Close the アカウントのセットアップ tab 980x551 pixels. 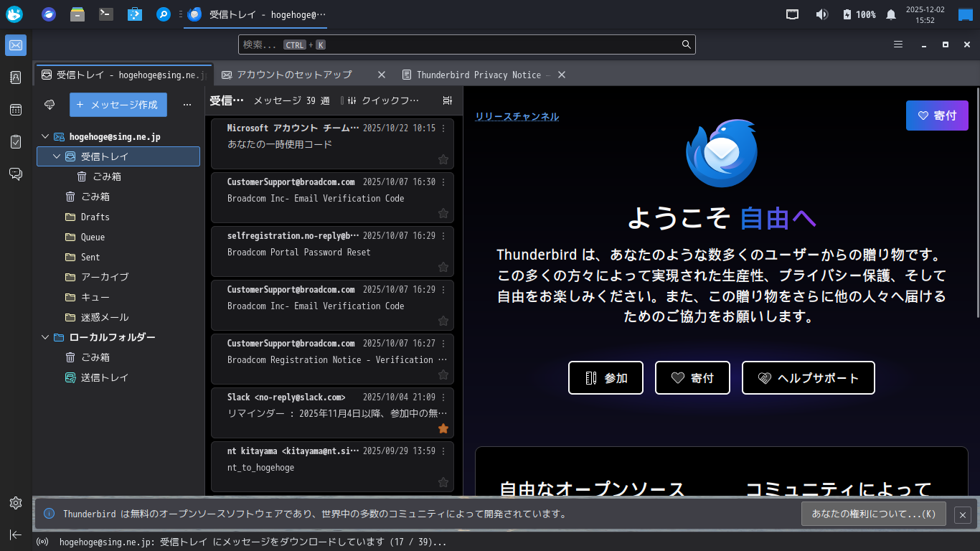point(382,75)
